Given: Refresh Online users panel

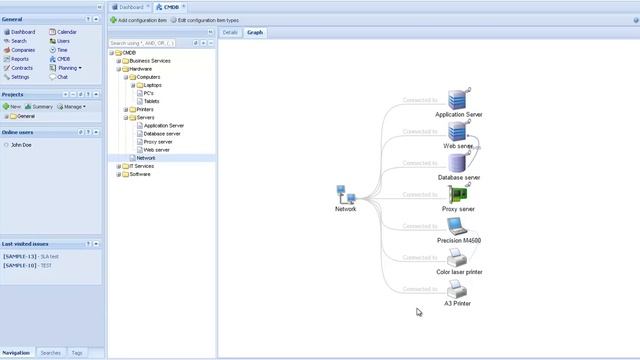Looking at the screenshot, I should 81,132.
